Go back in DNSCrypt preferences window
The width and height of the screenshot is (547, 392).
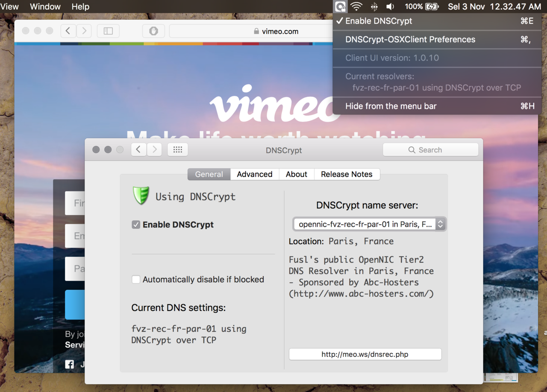click(138, 149)
